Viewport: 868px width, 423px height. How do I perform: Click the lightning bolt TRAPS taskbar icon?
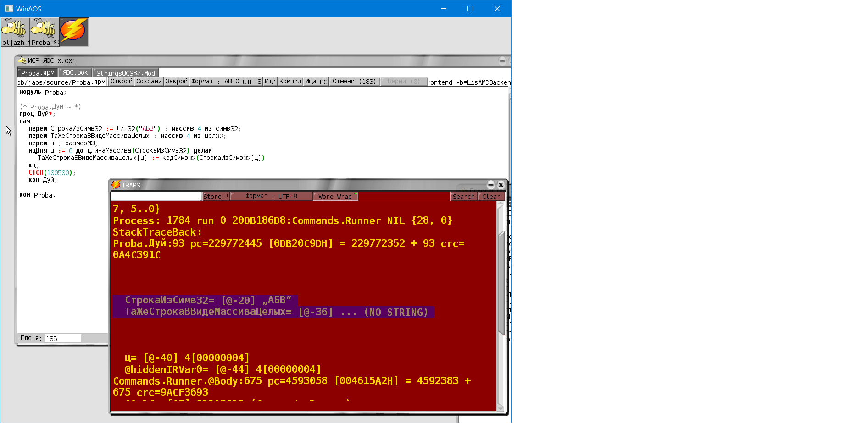coord(73,31)
